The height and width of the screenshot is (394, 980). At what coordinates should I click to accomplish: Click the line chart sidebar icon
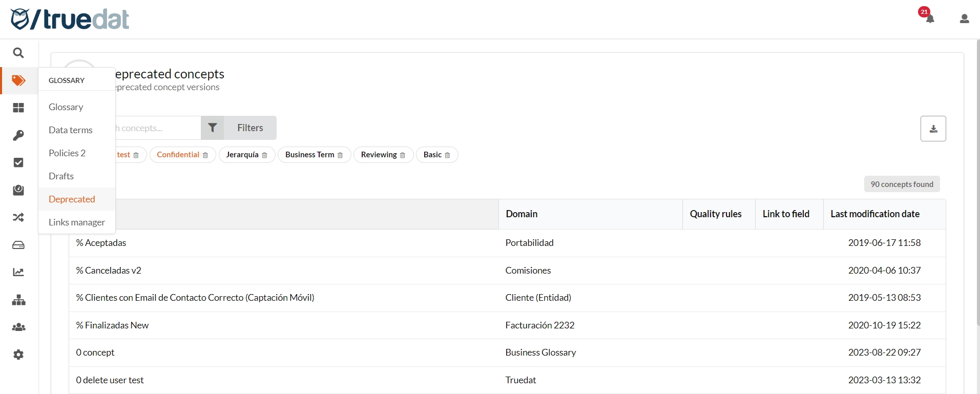18,272
